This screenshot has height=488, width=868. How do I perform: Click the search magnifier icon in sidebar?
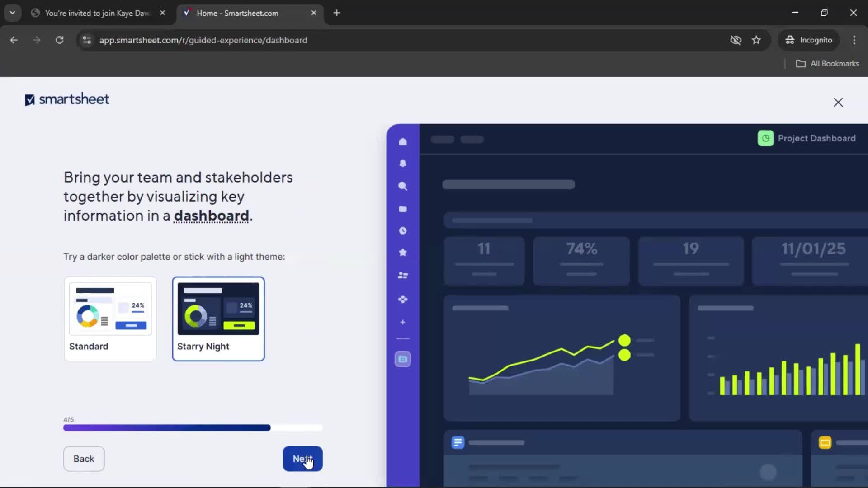403,186
